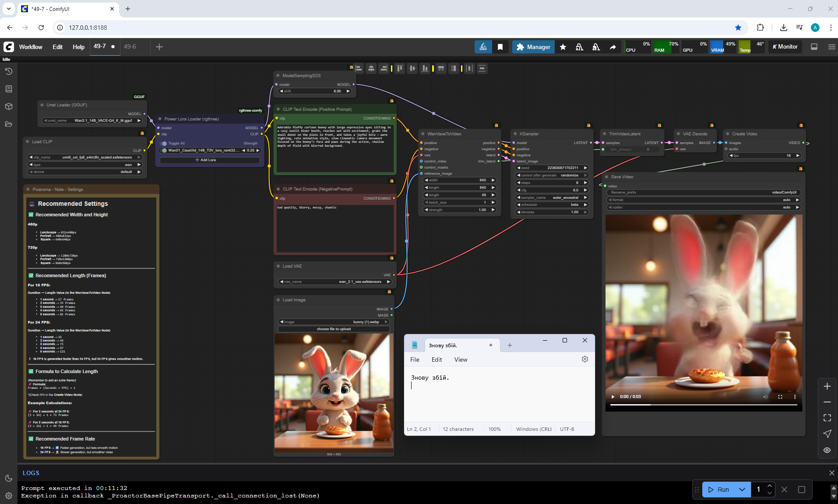
Task: Open the vae_name dropdown
Action: pos(334,282)
